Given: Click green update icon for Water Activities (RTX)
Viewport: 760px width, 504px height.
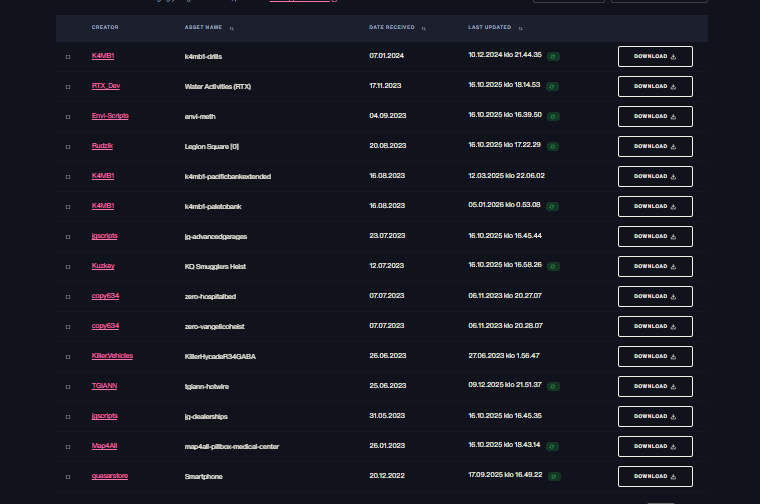Looking at the screenshot, I should 552,87.
